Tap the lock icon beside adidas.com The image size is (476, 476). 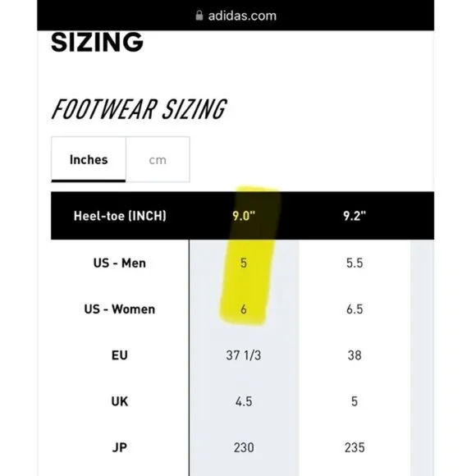(199, 15)
